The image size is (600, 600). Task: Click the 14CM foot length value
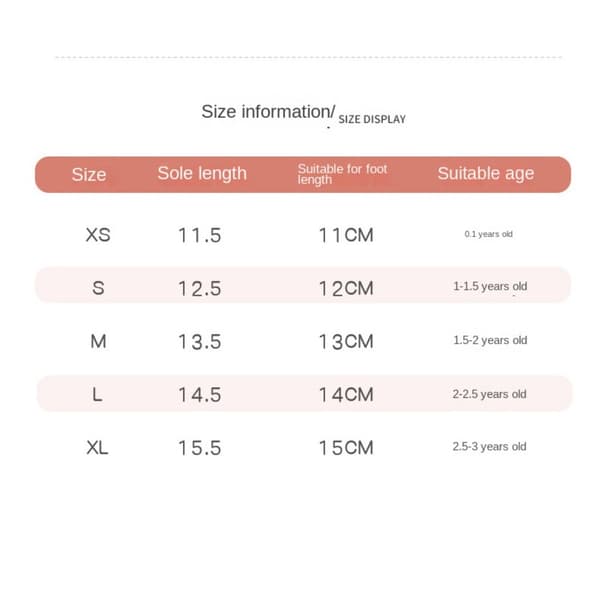(346, 395)
